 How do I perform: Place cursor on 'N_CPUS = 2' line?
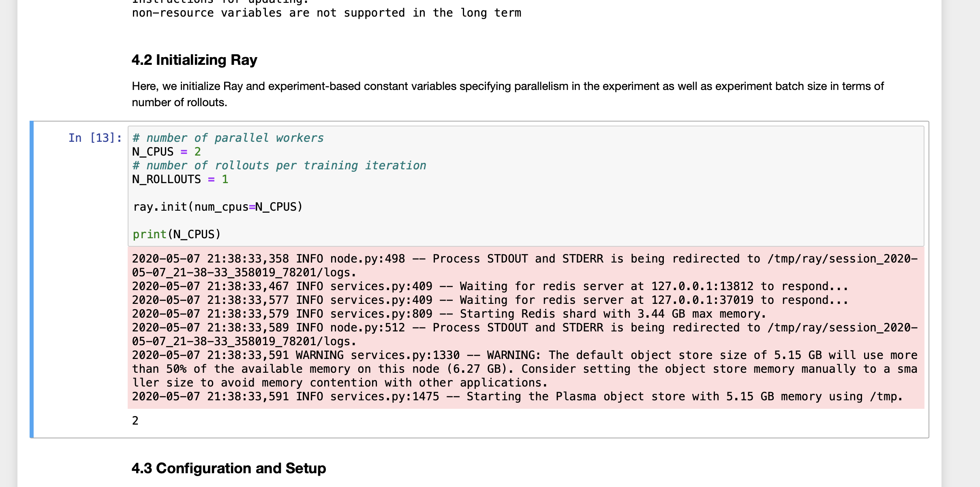tap(167, 152)
